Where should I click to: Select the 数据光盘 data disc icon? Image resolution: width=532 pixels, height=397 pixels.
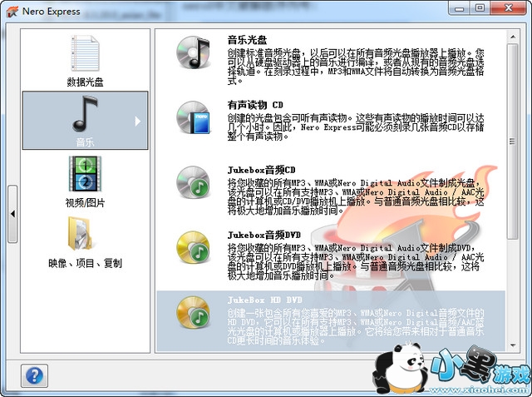point(85,53)
